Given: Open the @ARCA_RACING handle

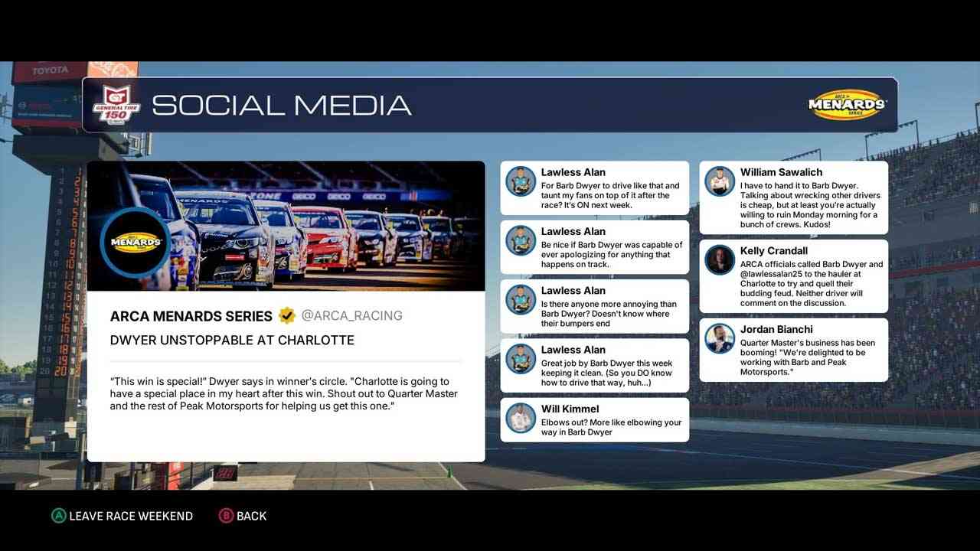Looking at the screenshot, I should coord(351,315).
